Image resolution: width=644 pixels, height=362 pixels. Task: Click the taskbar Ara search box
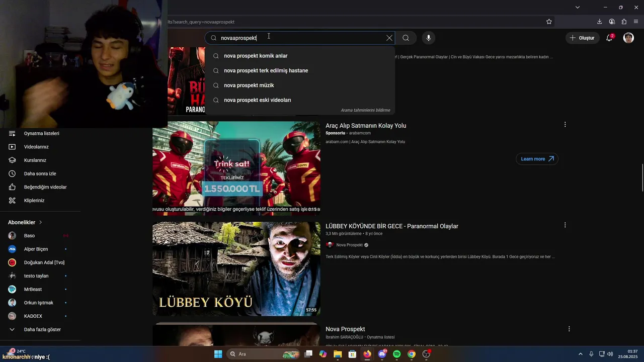263,354
